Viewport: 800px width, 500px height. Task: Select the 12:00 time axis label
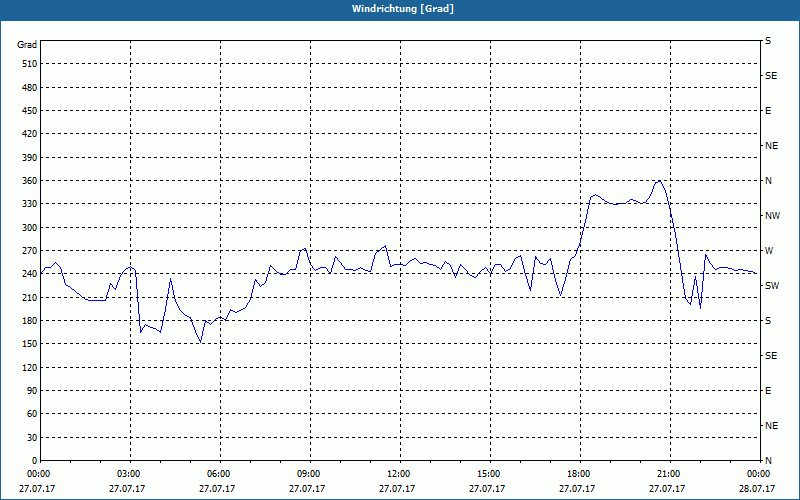[x=400, y=474]
